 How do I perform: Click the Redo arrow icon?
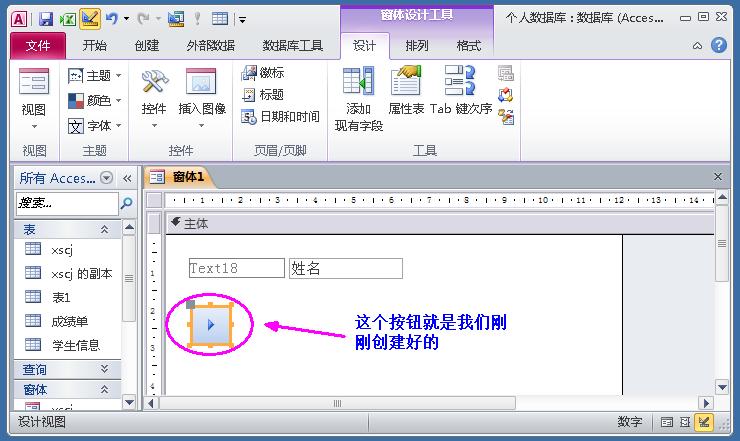[143, 19]
